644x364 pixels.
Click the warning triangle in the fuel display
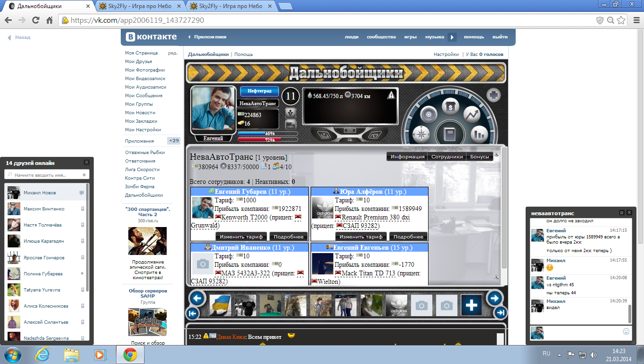click(x=391, y=95)
